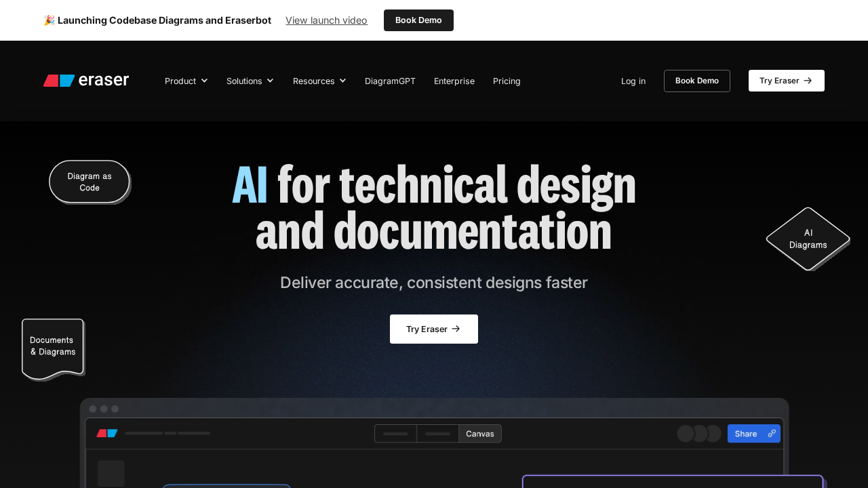Click the Eraser logo in navbar
868x488 pixels.
click(86, 81)
